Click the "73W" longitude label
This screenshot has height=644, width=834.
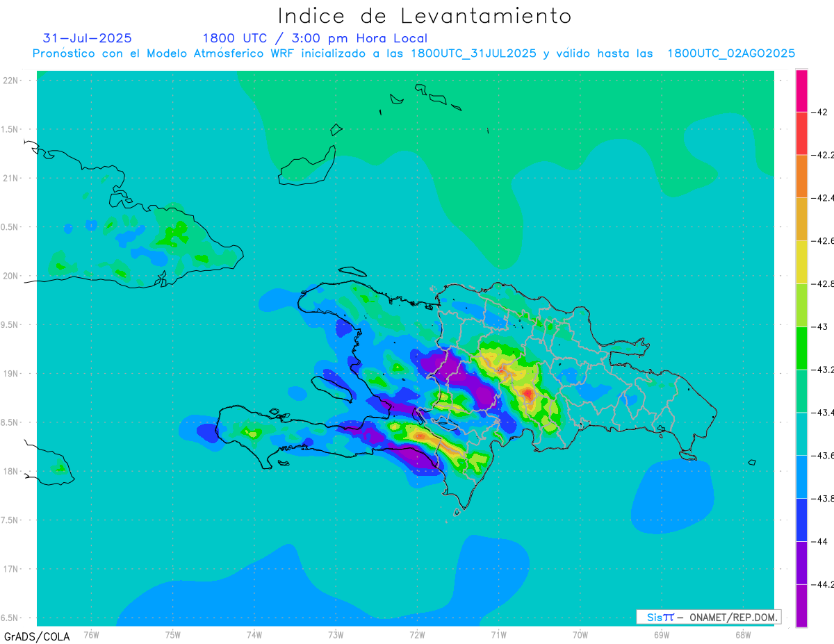pyautogui.click(x=336, y=634)
